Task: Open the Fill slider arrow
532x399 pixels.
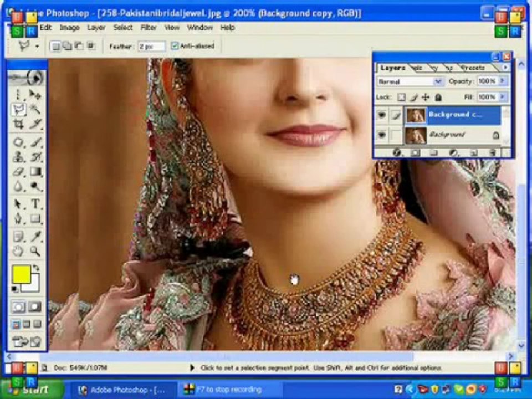Action: [x=503, y=97]
